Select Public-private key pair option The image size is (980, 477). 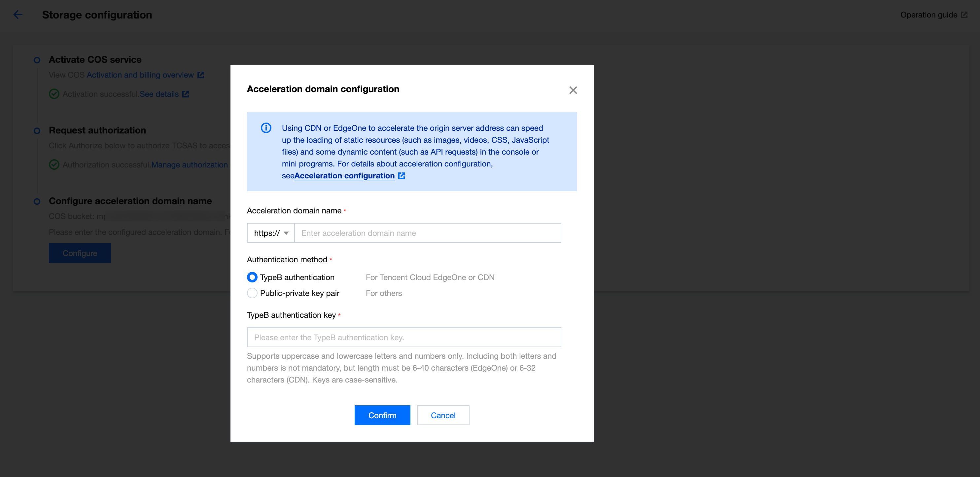click(x=252, y=293)
